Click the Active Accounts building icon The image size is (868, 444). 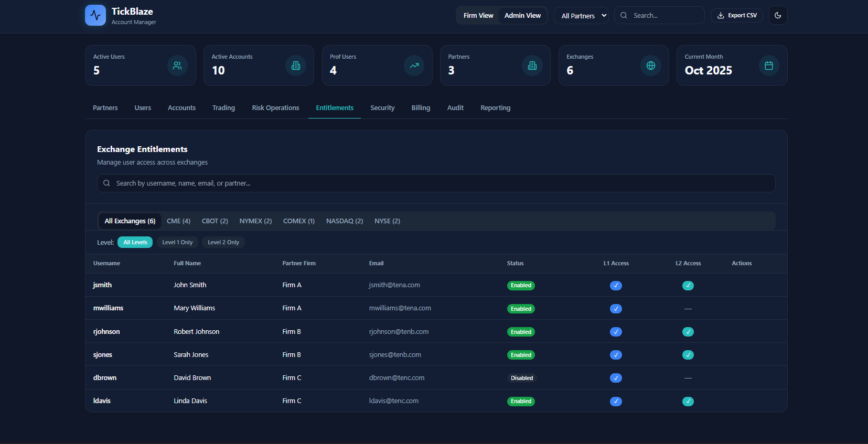point(296,66)
